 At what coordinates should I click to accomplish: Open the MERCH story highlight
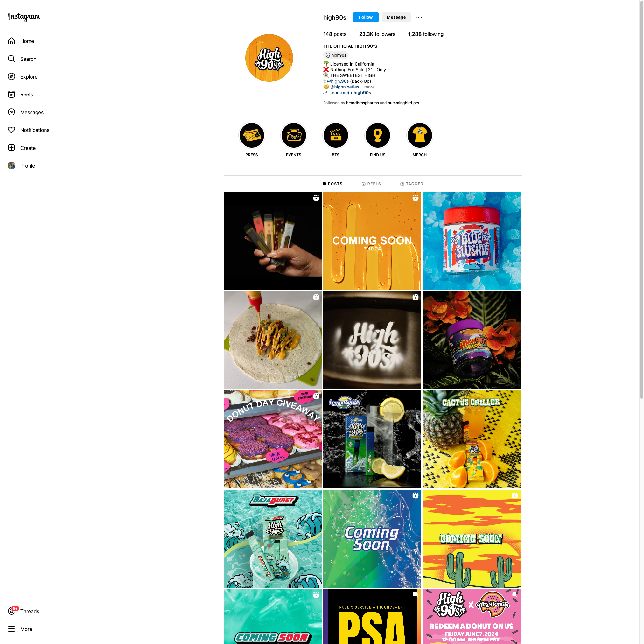(420, 135)
